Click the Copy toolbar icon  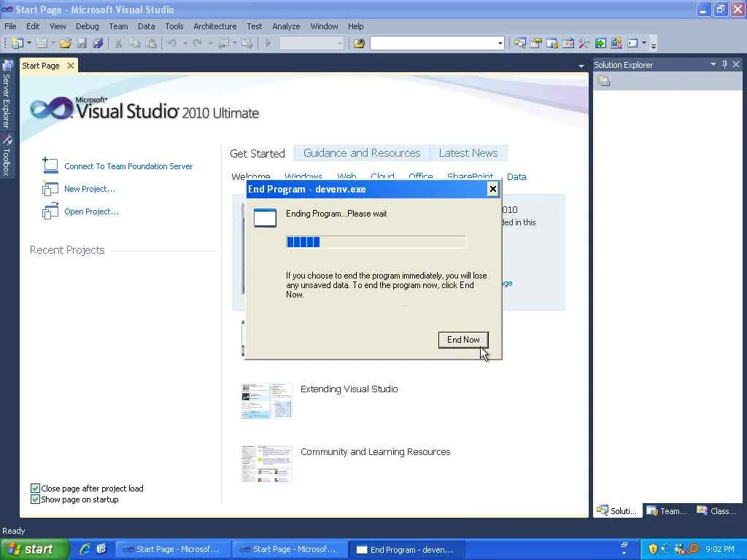[x=135, y=43]
